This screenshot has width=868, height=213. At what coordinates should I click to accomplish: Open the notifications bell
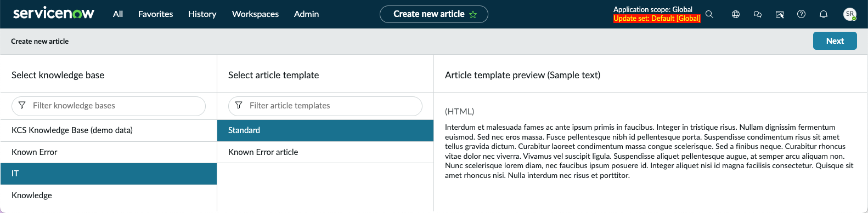[824, 14]
